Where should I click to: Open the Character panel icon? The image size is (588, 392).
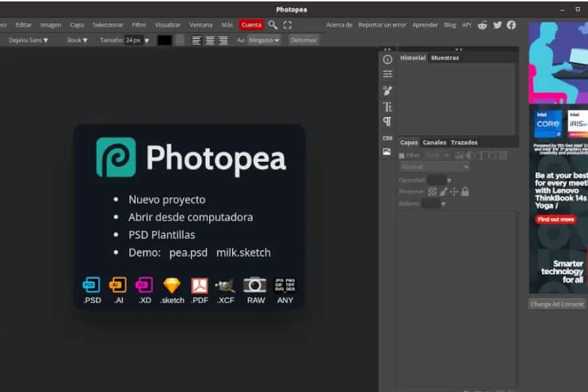coord(387,107)
